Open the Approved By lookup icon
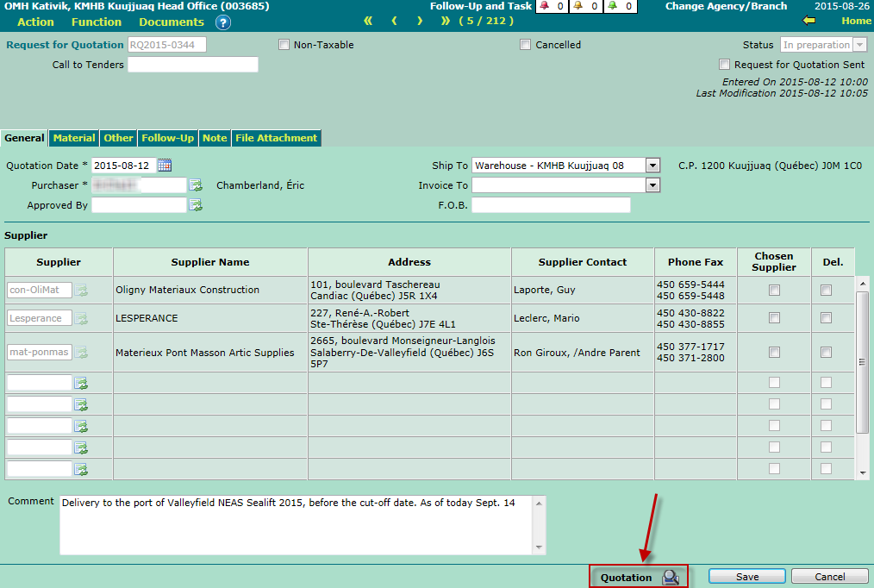This screenshot has width=874, height=588. point(196,205)
